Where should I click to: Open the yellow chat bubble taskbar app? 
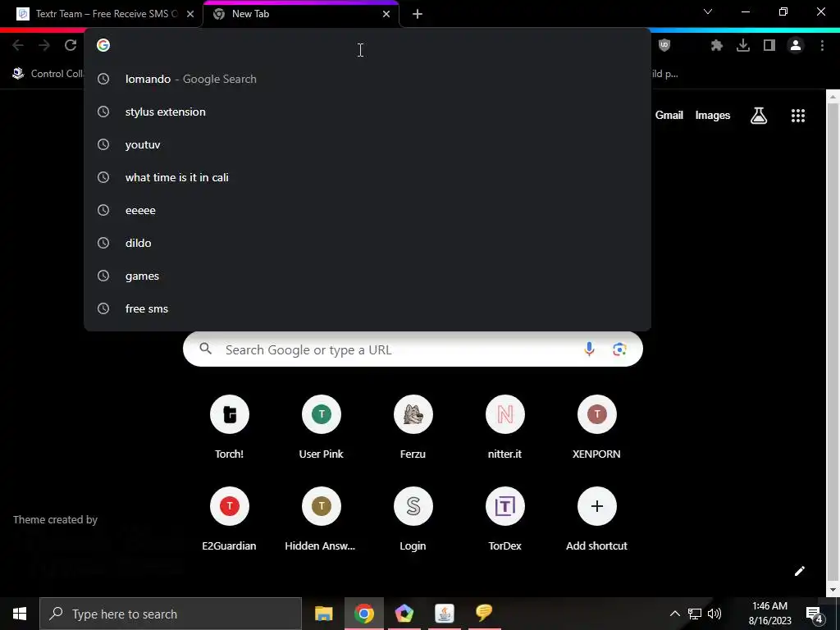(484, 614)
